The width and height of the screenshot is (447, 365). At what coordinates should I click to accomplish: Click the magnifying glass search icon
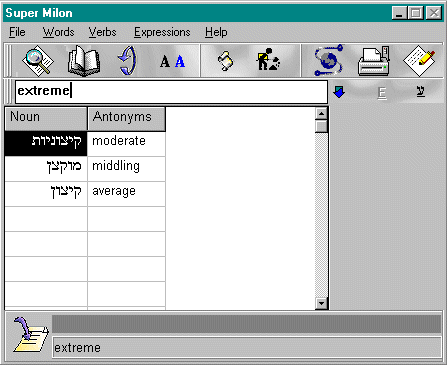coord(37,60)
